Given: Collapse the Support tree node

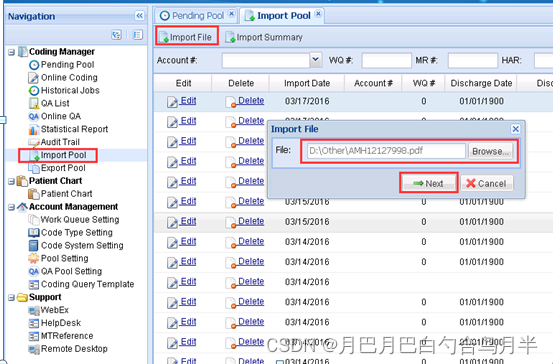Looking at the screenshot, I should (x=11, y=297).
